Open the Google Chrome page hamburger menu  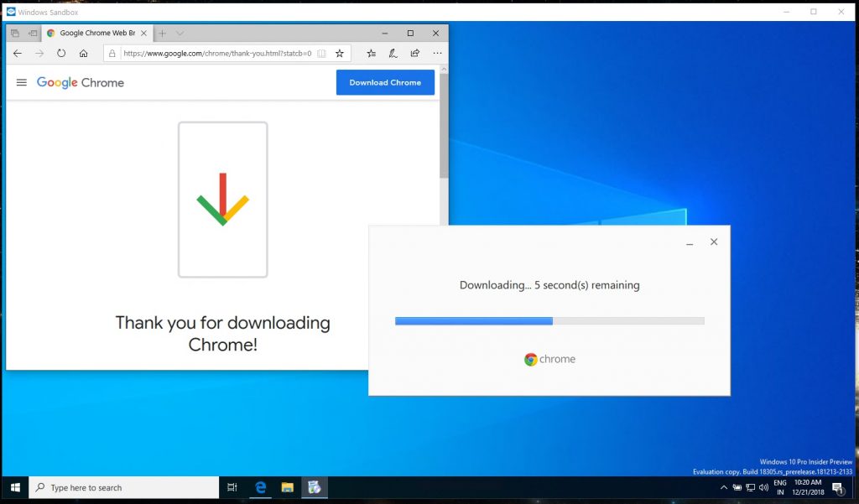tap(21, 82)
